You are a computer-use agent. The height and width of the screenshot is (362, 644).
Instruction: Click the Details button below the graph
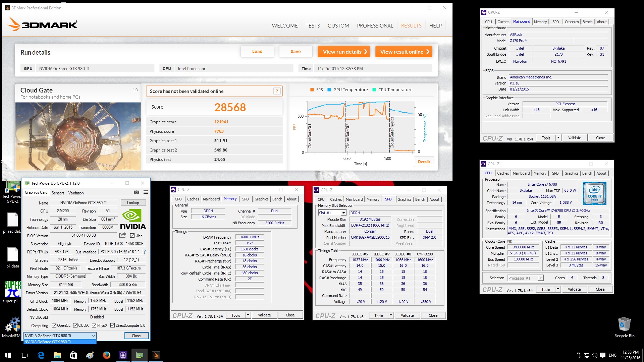click(424, 162)
